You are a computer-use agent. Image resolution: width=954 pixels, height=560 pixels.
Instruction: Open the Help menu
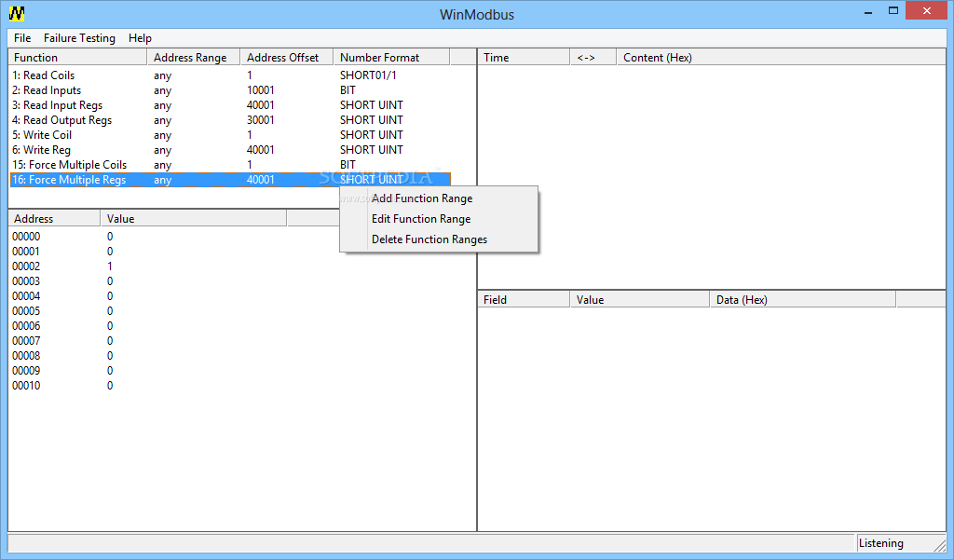click(x=140, y=38)
